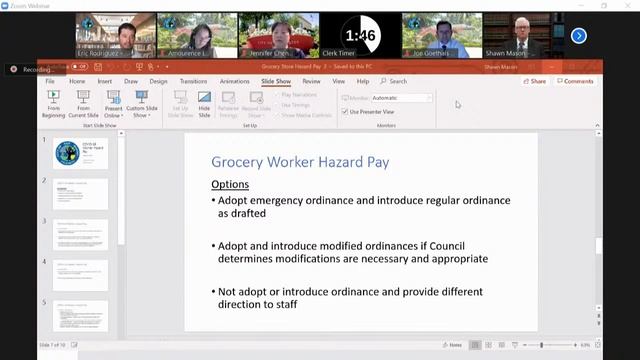
Task: Select the Slide Show tab
Action: click(276, 81)
